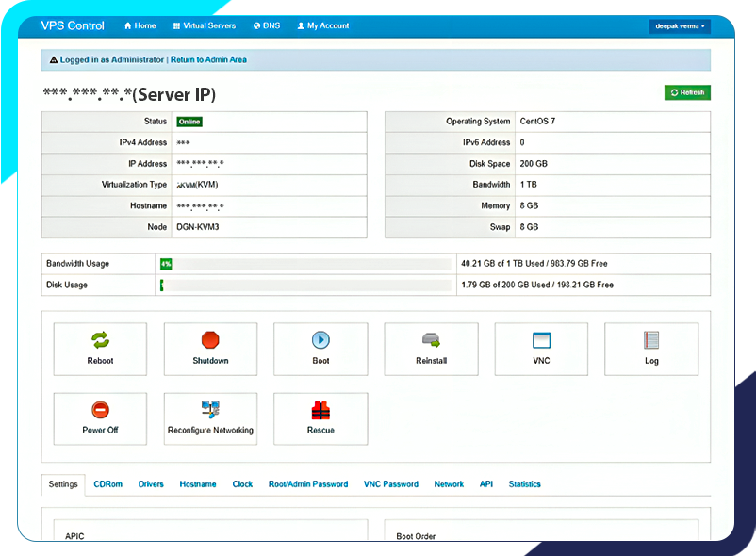Image resolution: width=756 pixels, height=556 pixels.
Task: Click the Shutdown label
Action: click(211, 361)
